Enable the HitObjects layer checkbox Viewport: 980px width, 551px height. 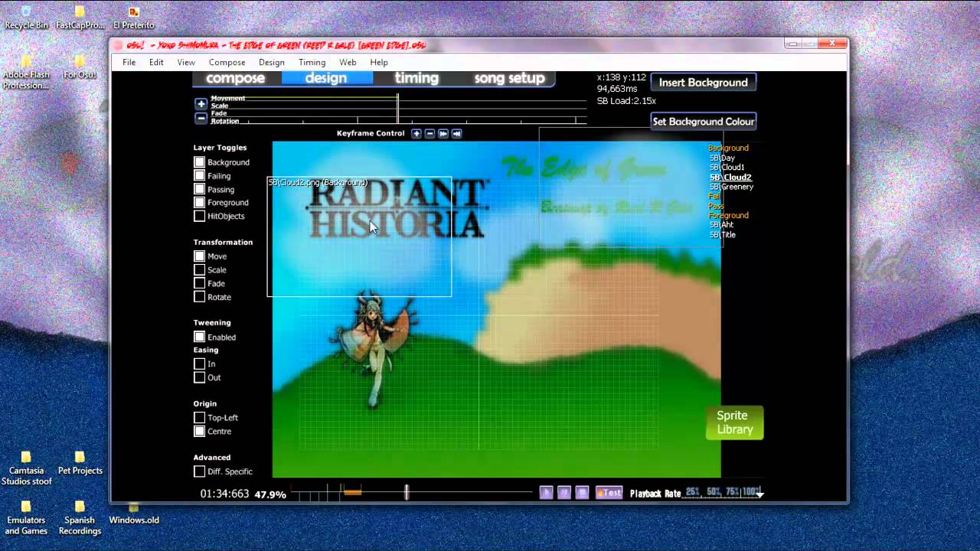click(200, 216)
